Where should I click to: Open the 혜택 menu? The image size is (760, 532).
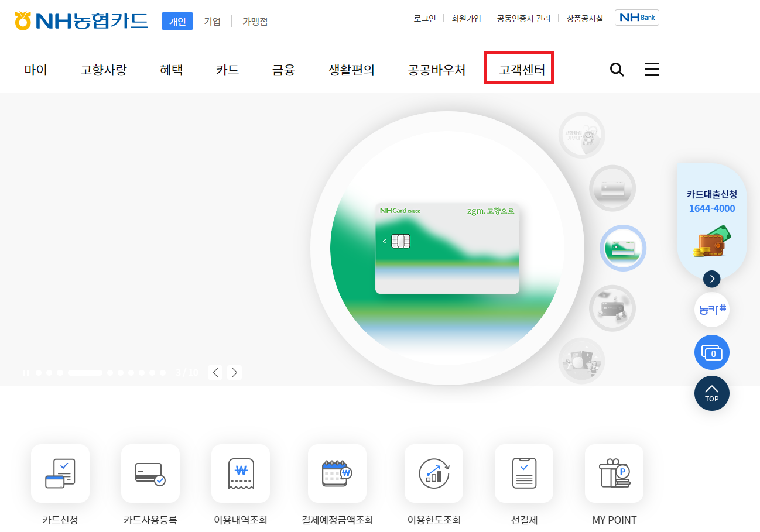click(x=172, y=70)
